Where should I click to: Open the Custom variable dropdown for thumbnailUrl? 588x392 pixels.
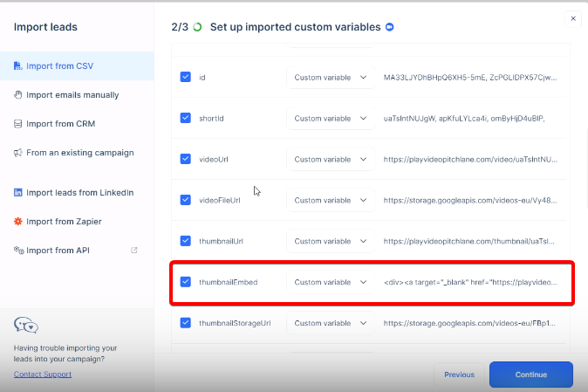[x=331, y=241]
